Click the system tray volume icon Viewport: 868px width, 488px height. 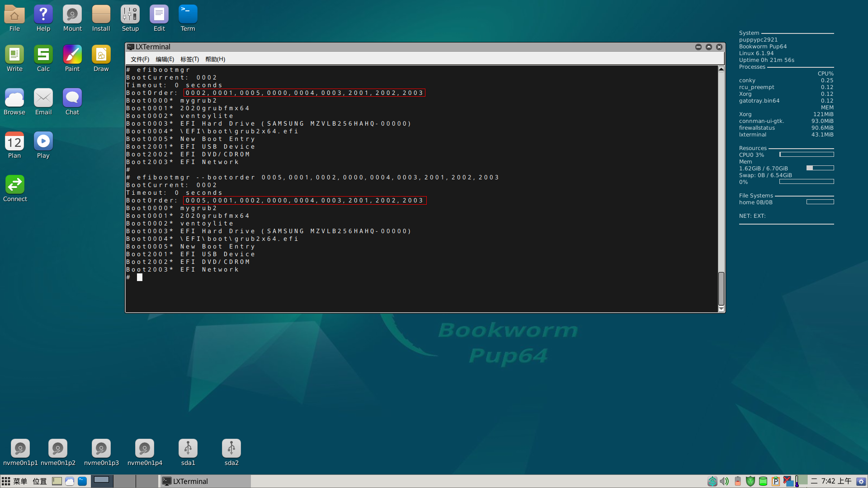[x=724, y=481]
